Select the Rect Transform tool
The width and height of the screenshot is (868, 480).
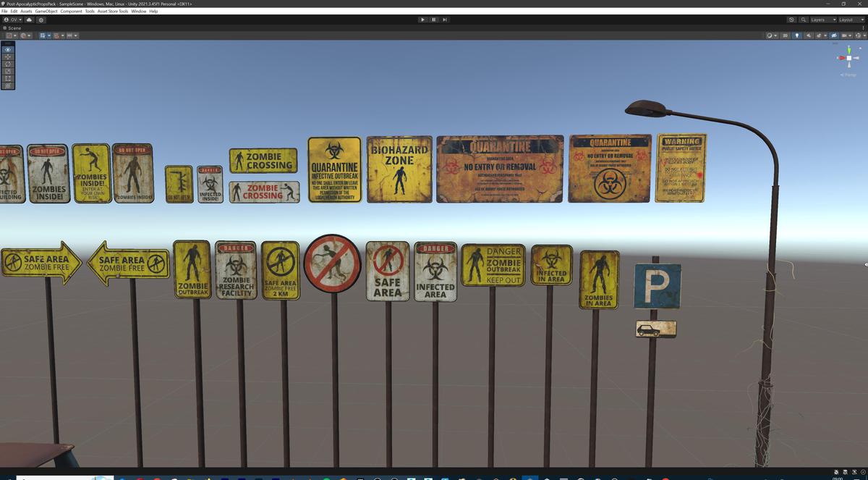click(8, 78)
